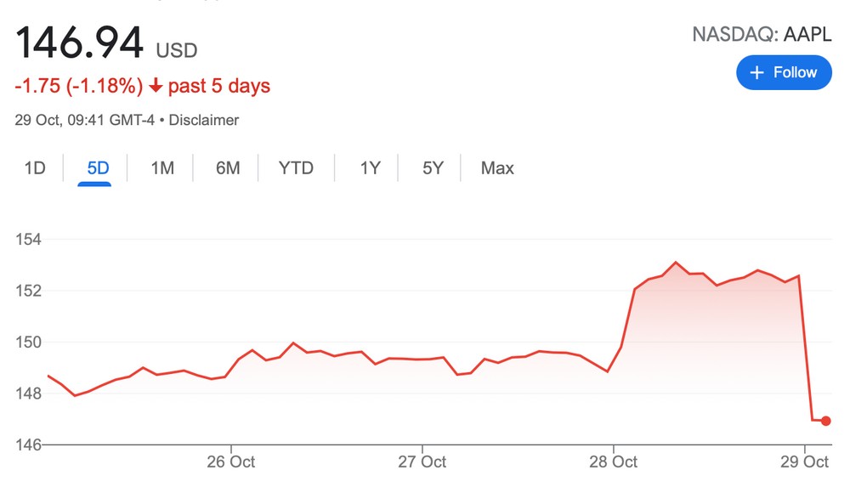Click the Follow button
The width and height of the screenshot is (850, 504).
coord(784,72)
